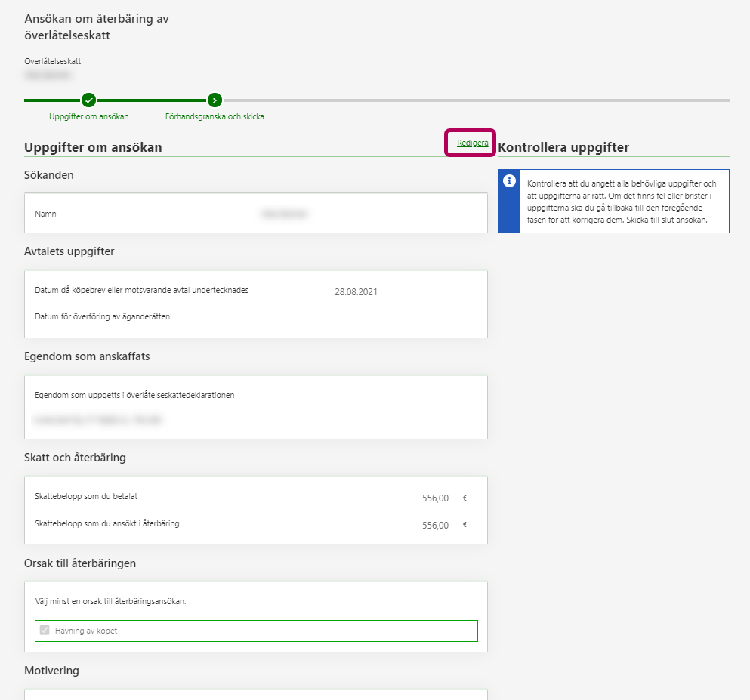
Task: Click the Motivering section heading
Action: point(51,671)
